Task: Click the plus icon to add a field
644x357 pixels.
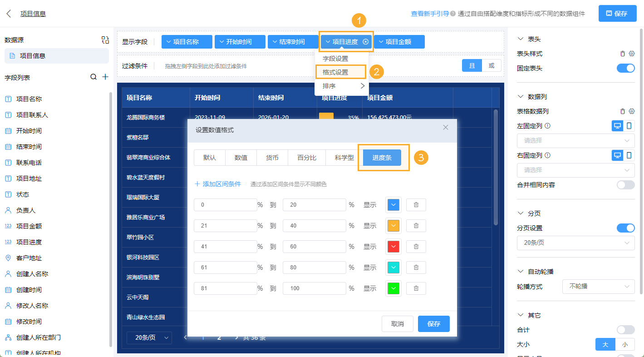Action: click(105, 77)
